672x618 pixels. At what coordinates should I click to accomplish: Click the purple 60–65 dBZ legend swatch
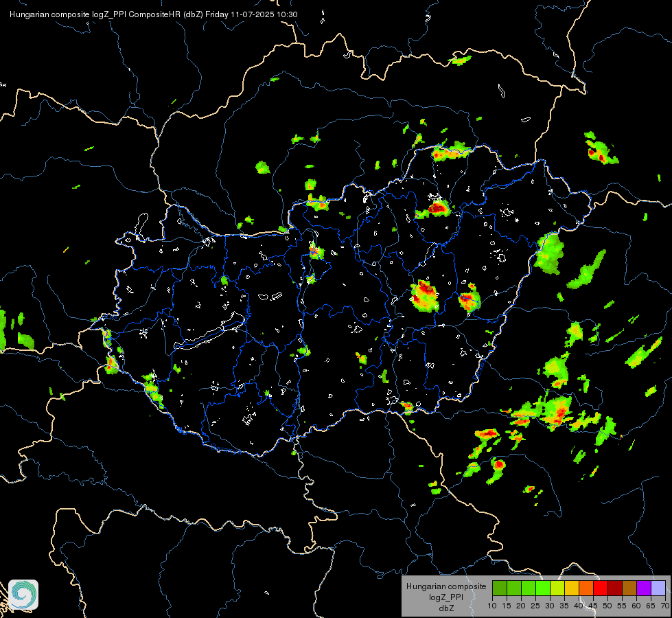(x=644, y=588)
